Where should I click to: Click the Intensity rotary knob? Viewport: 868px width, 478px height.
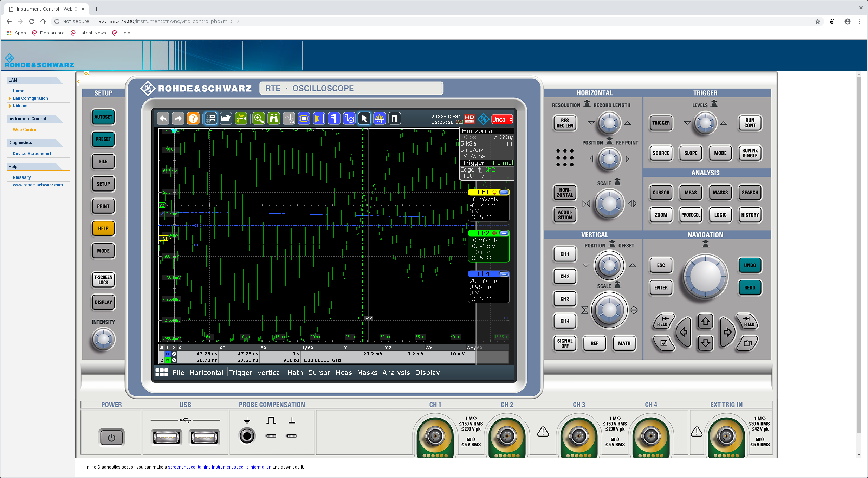(103, 339)
